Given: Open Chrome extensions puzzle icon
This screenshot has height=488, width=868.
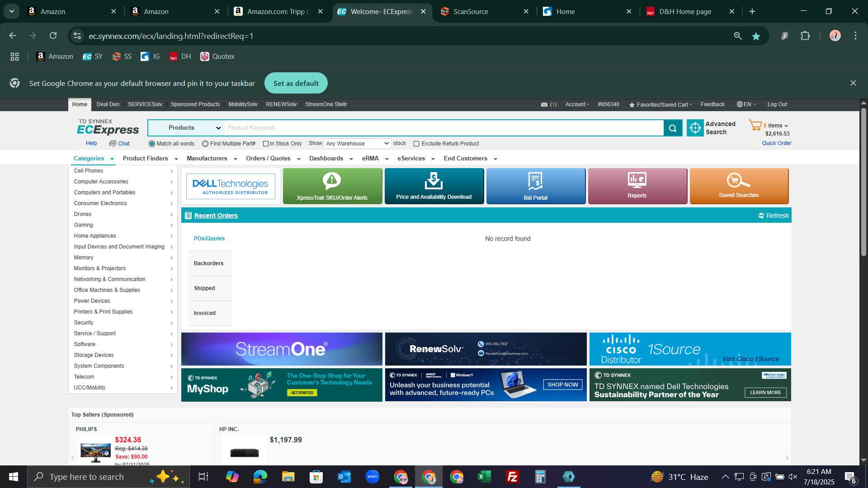Looking at the screenshot, I should (x=805, y=36).
